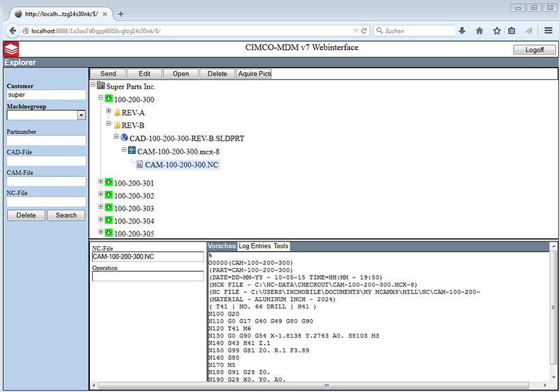This screenshot has width=560, height=392.
Task: Go back with the browser back arrow
Action: (x=13, y=31)
